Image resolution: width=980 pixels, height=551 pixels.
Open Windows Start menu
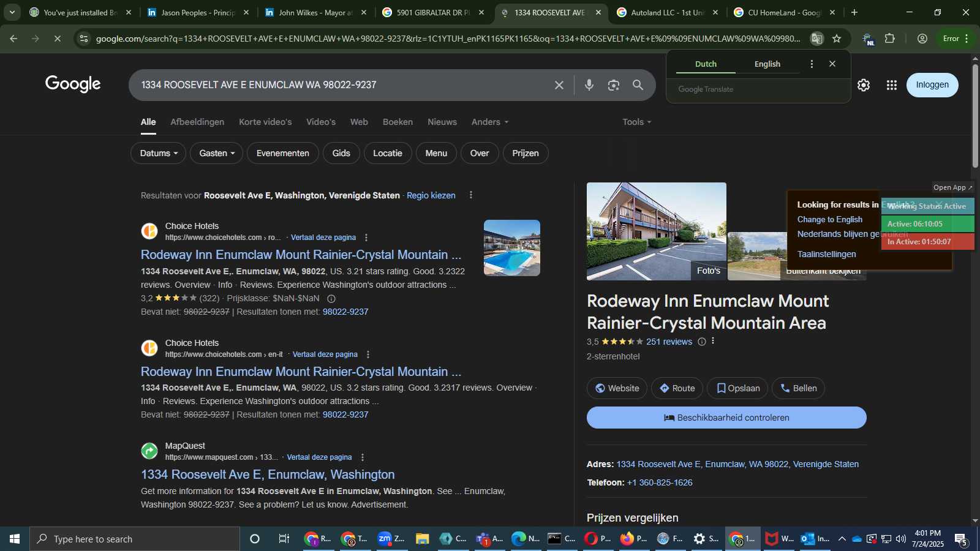[15, 539]
